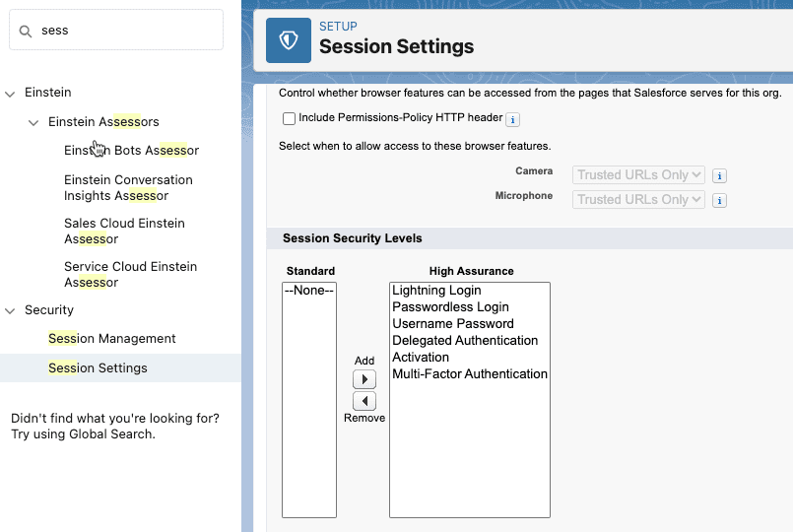
Task: Open Einstein Bots Assessor page
Action: coord(131,151)
